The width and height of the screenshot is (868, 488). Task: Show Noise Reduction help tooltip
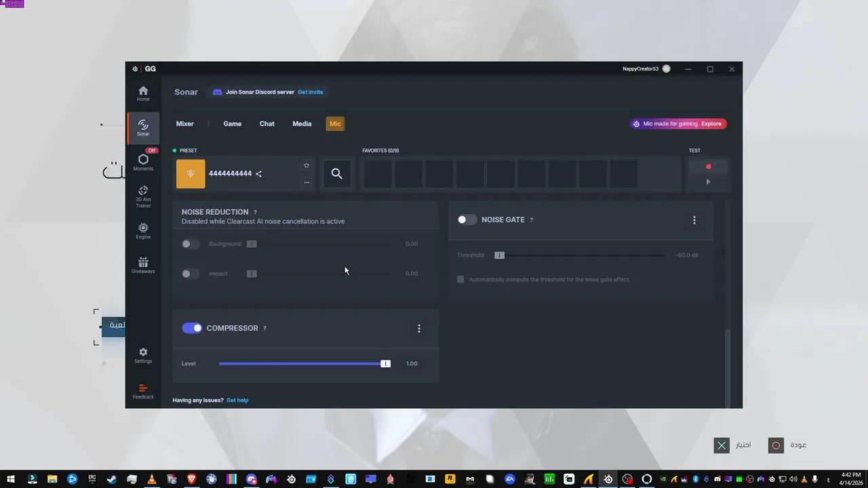point(255,212)
